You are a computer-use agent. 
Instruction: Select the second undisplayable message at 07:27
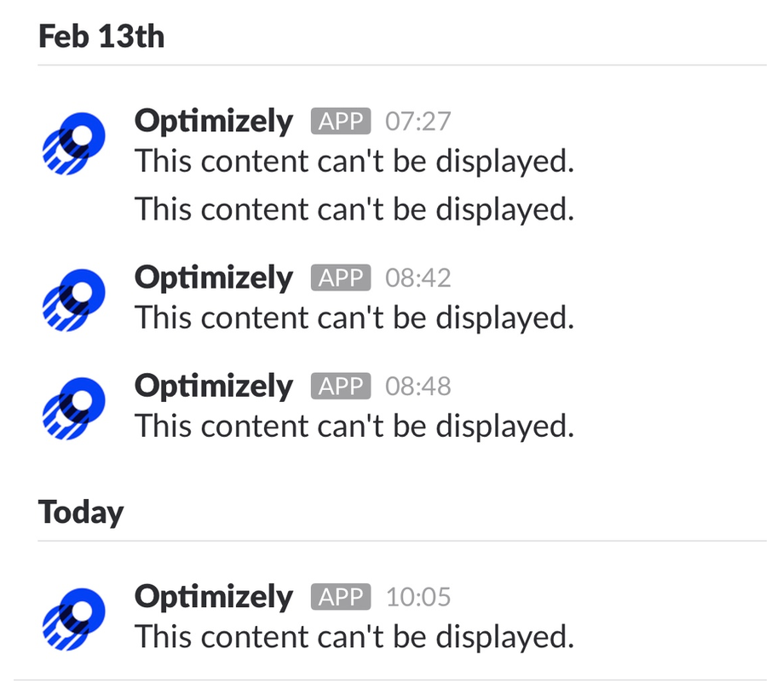click(354, 209)
